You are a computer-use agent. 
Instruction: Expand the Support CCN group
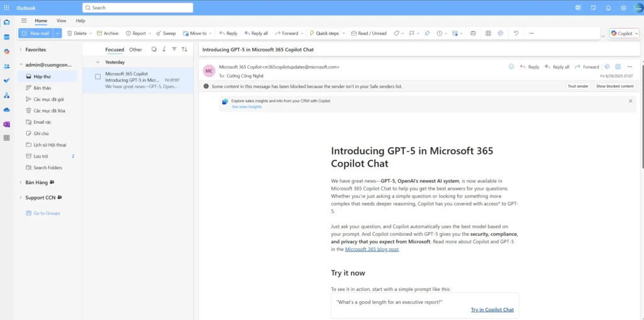(21, 197)
